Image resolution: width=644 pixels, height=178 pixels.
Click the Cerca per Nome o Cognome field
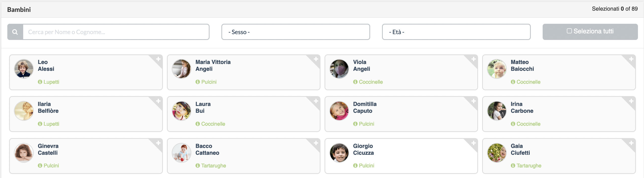click(116, 32)
